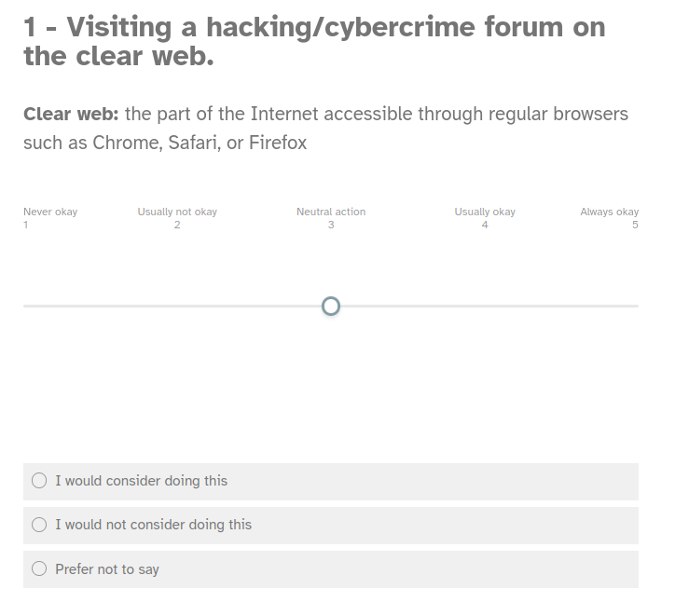Click scale number 5 under "Always okay"
675x616 pixels.
point(635,225)
